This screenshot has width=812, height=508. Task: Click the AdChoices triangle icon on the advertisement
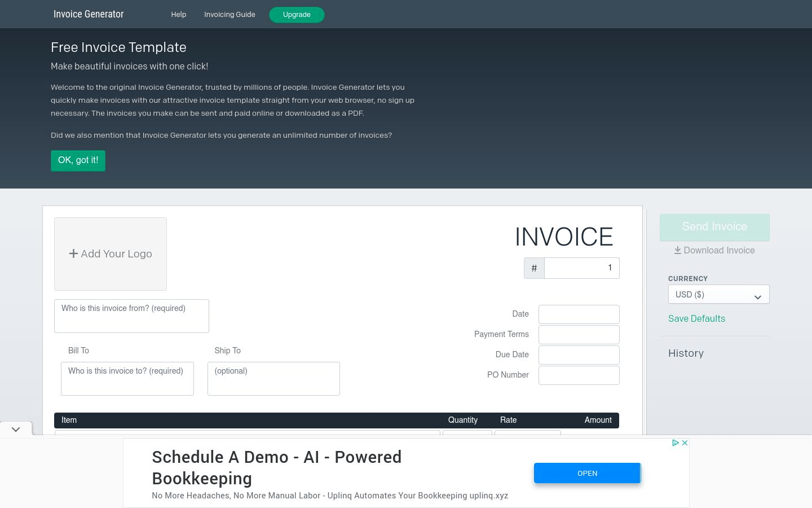tap(676, 443)
